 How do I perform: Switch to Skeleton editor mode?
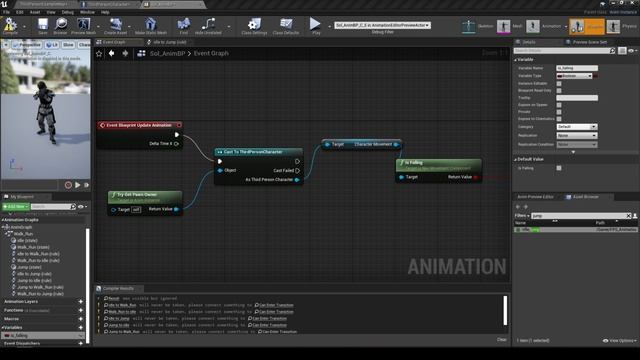pyautogui.click(x=477, y=26)
